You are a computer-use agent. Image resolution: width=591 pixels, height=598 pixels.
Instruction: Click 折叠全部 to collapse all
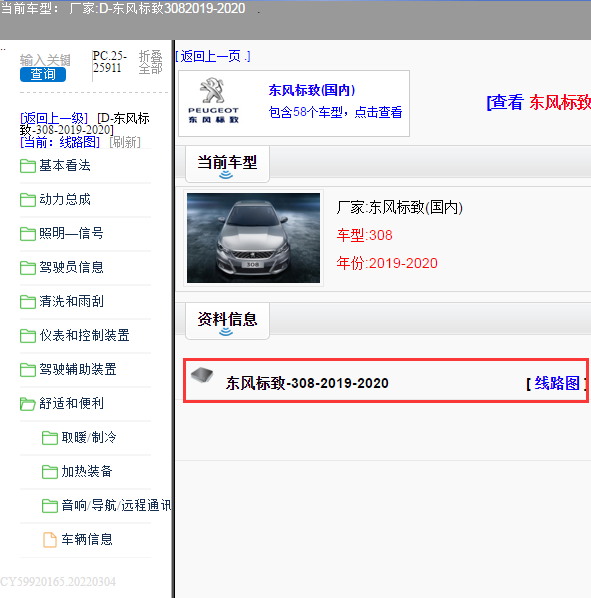click(150, 62)
